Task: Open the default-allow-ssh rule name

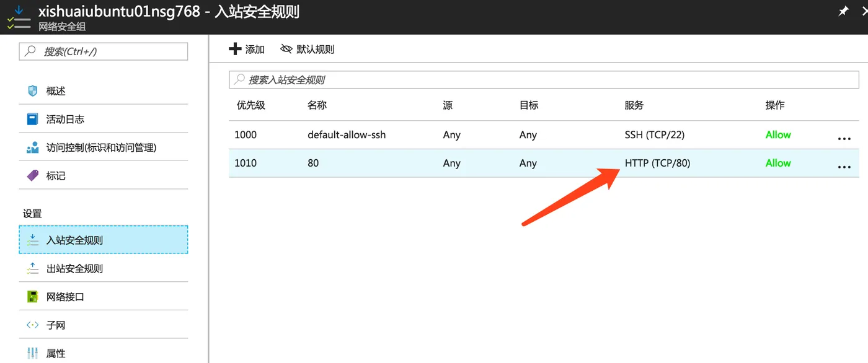Action: click(x=347, y=134)
